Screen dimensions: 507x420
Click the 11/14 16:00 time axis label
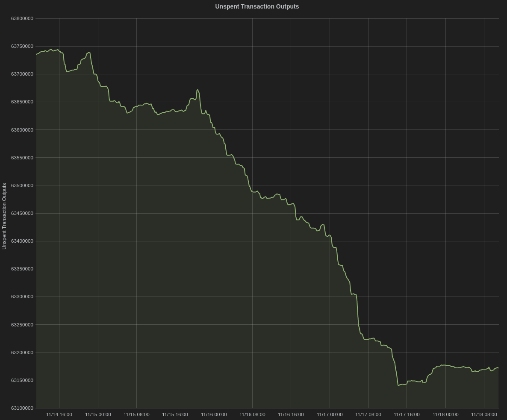pyautogui.click(x=59, y=414)
